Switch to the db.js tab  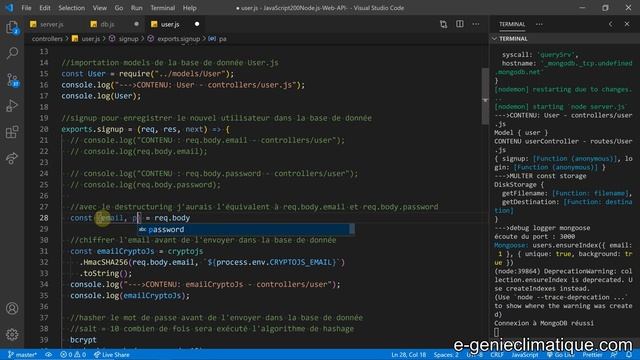(107, 24)
